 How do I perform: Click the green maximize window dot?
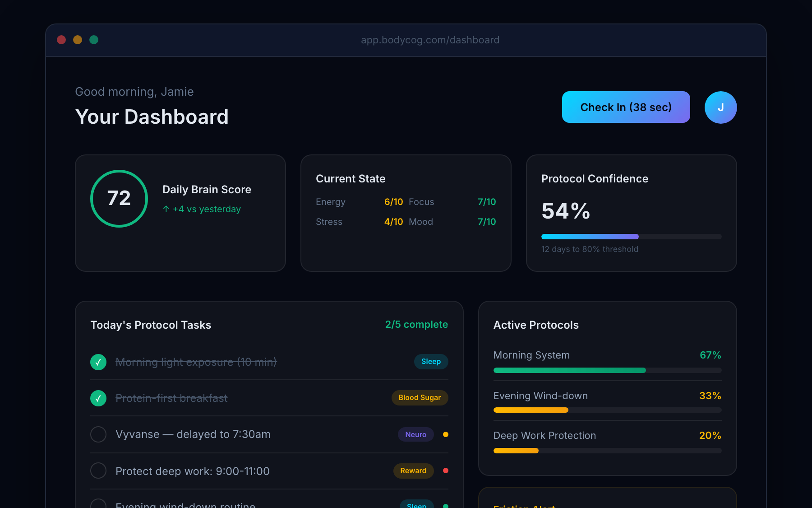[x=94, y=40]
